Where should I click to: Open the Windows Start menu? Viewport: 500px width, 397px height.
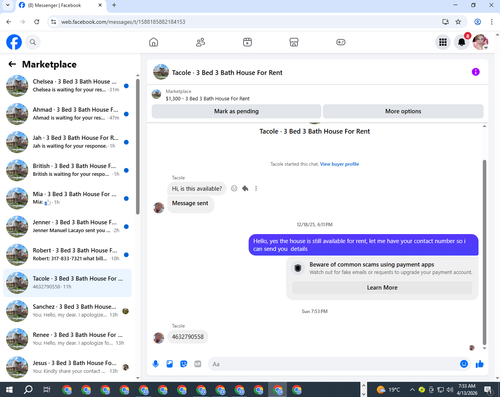point(9,389)
